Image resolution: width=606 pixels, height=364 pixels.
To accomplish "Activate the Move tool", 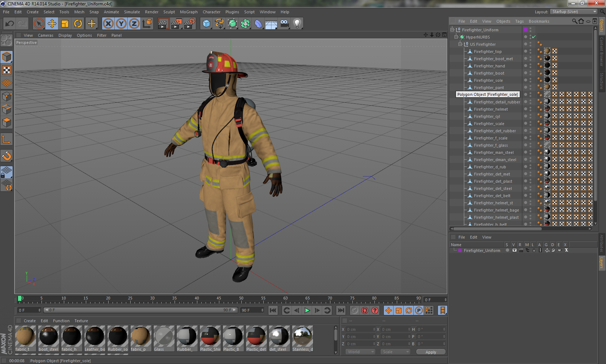I will [52, 24].
